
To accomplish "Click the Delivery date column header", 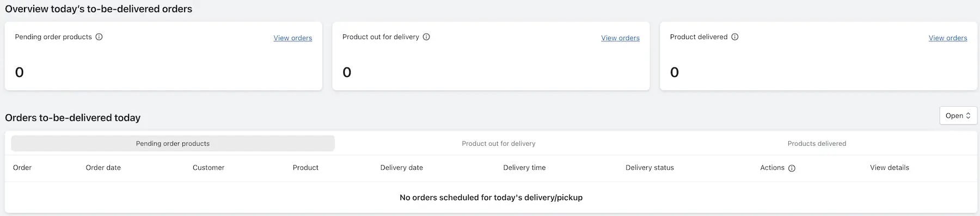I will coord(402,168).
